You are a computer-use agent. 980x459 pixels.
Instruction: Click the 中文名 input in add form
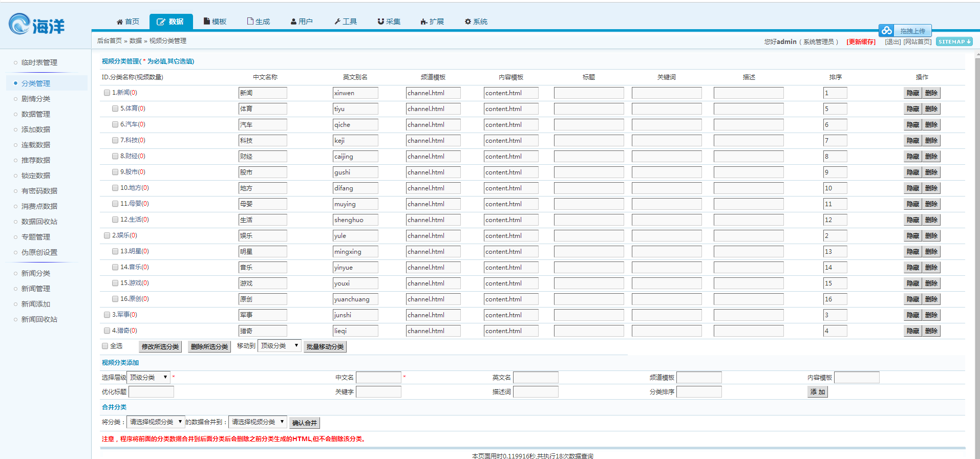click(378, 377)
